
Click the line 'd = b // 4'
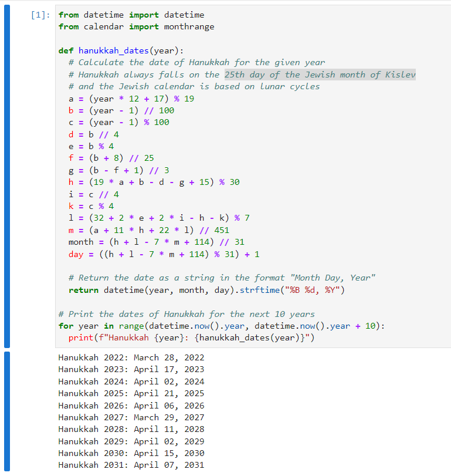coord(94,134)
